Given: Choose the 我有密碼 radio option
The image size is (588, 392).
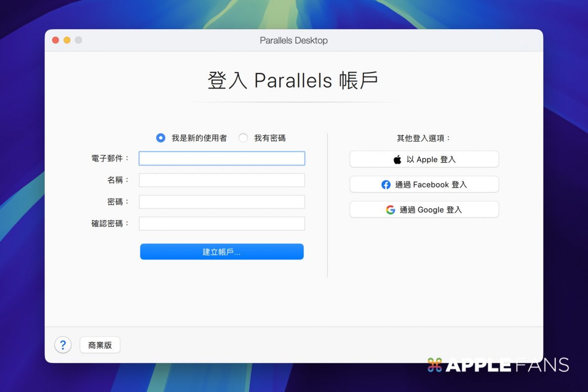Looking at the screenshot, I should coord(243,138).
